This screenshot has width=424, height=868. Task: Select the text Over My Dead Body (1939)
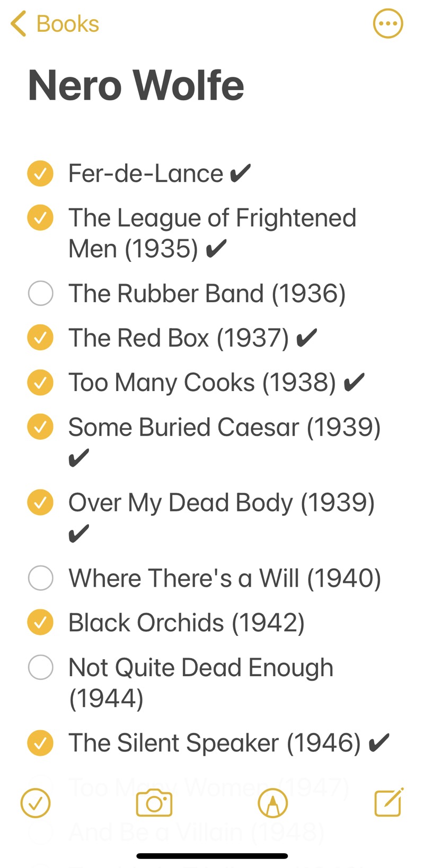click(220, 502)
